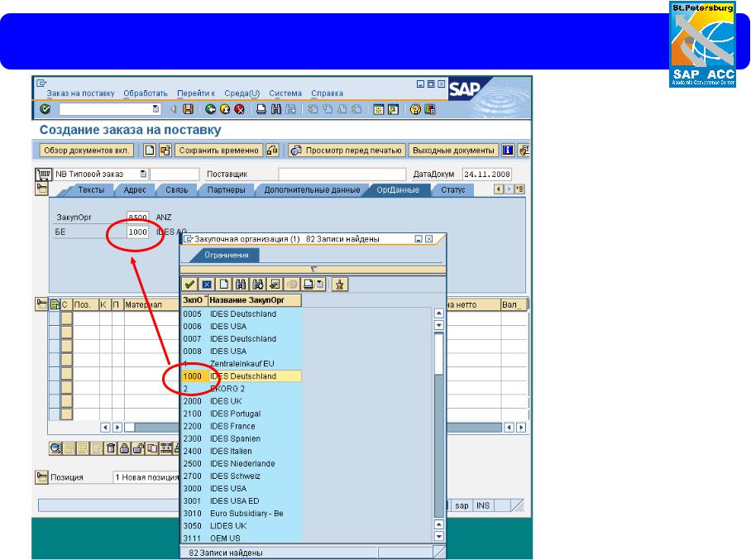This screenshot has width=751, height=560.
Task: Open the Обработать menu
Action: coord(146,93)
